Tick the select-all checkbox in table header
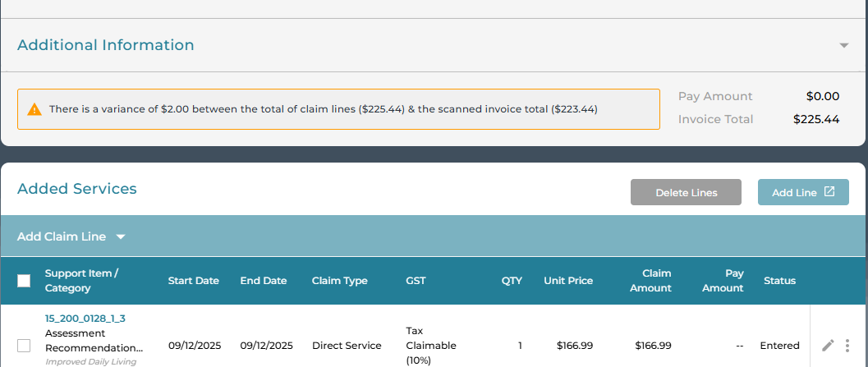 [24, 281]
